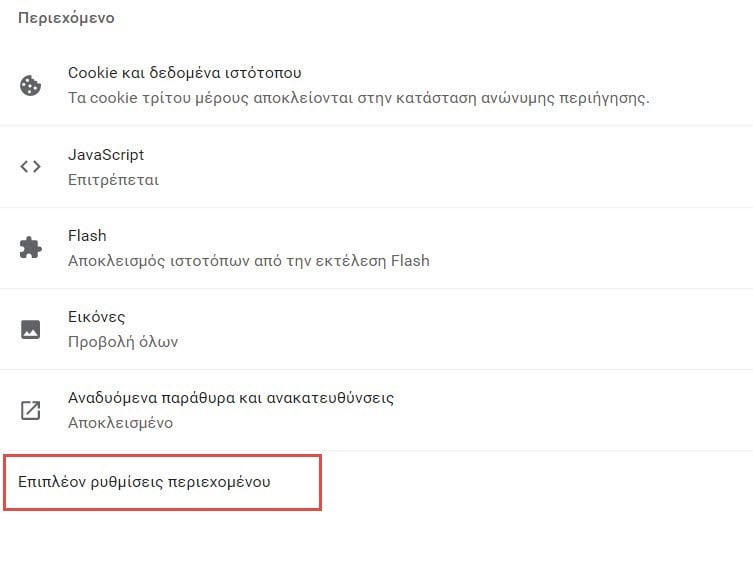753x586 pixels.
Task: Click the Εικόνες picture icon
Action: point(30,330)
